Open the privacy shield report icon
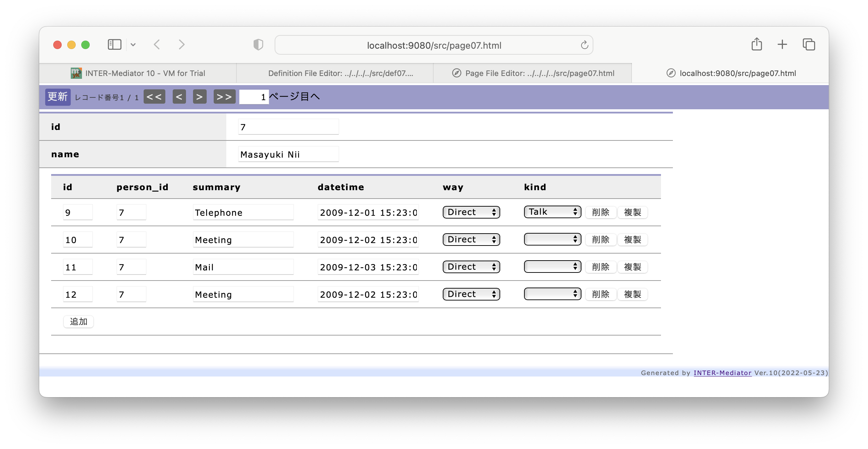The width and height of the screenshot is (868, 449). tap(258, 44)
